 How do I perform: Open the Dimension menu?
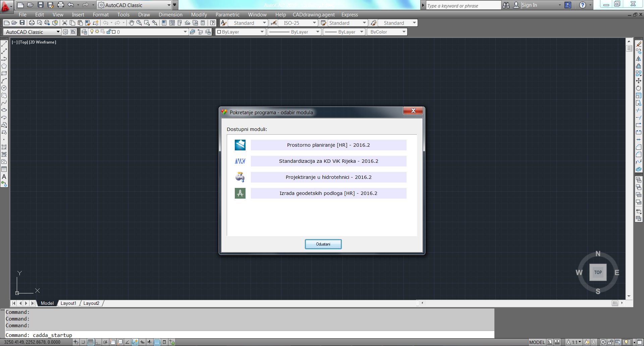[x=170, y=14]
